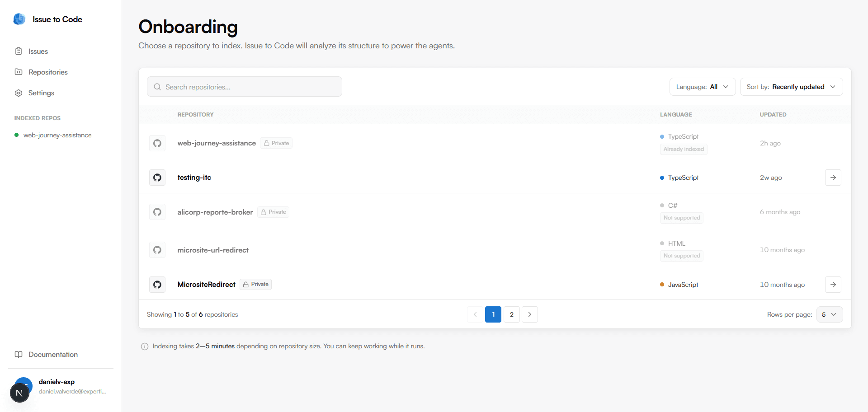Click the REPOSITORY column header
The image size is (868, 412).
(x=195, y=115)
